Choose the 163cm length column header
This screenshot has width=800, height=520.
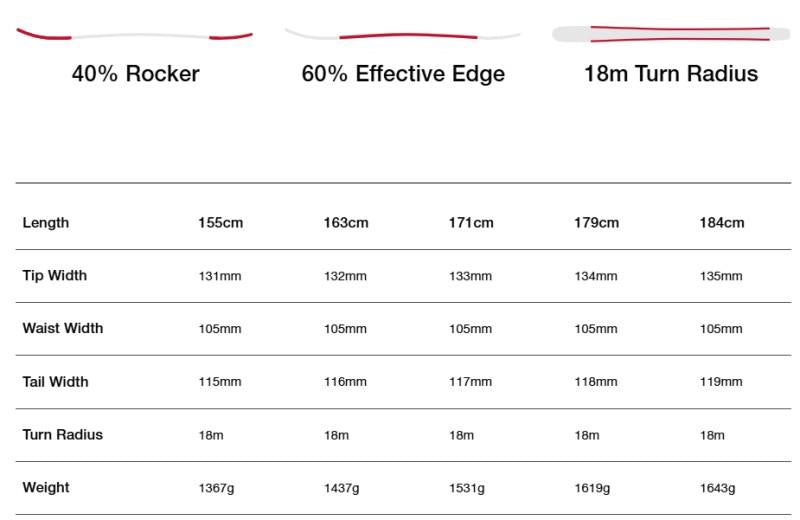(346, 222)
